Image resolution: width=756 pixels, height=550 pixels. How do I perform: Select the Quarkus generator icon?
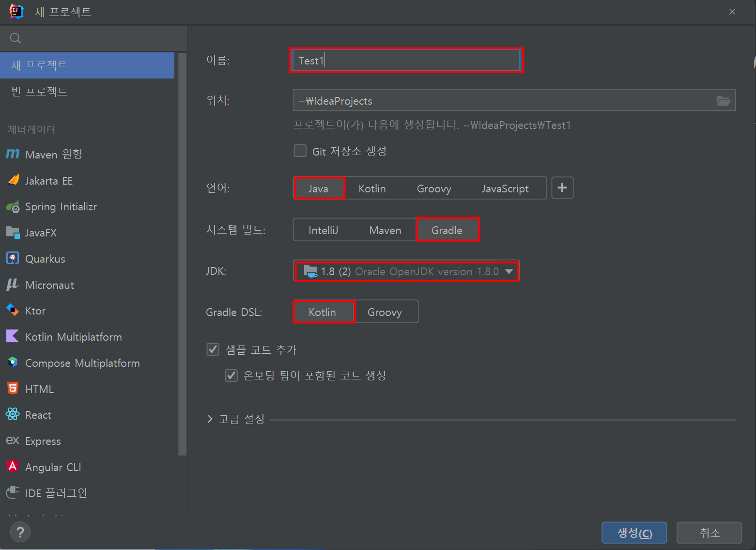click(13, 258)
